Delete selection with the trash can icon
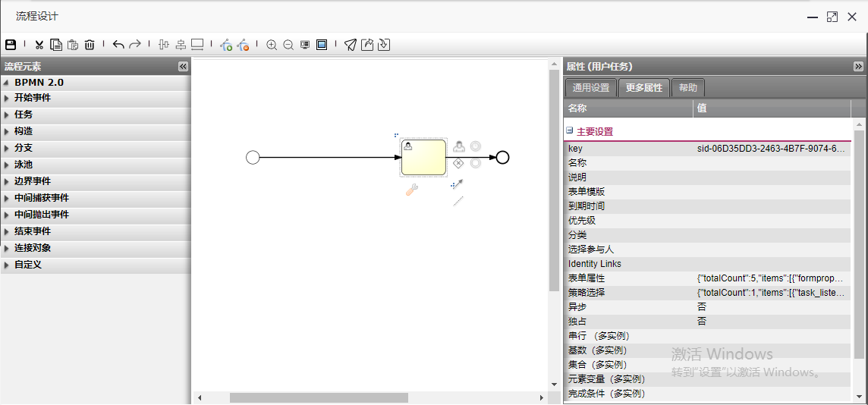 pos(90,45)
